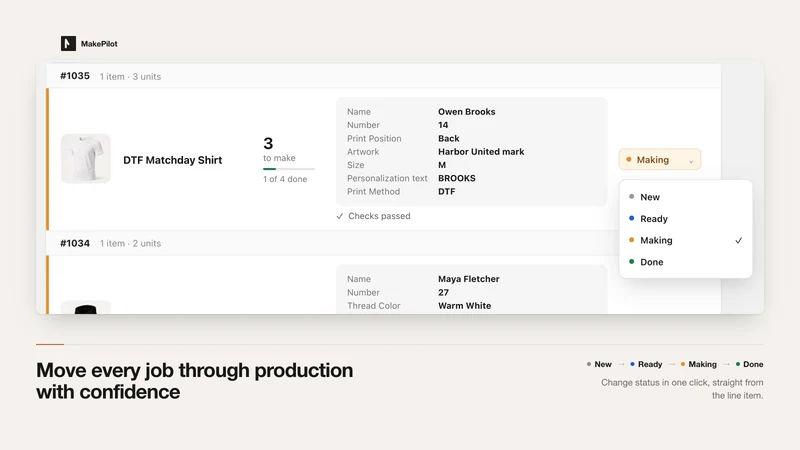Screen dimensions: 800x450
Task: Click the Number value 14
Action: (443, 125)
